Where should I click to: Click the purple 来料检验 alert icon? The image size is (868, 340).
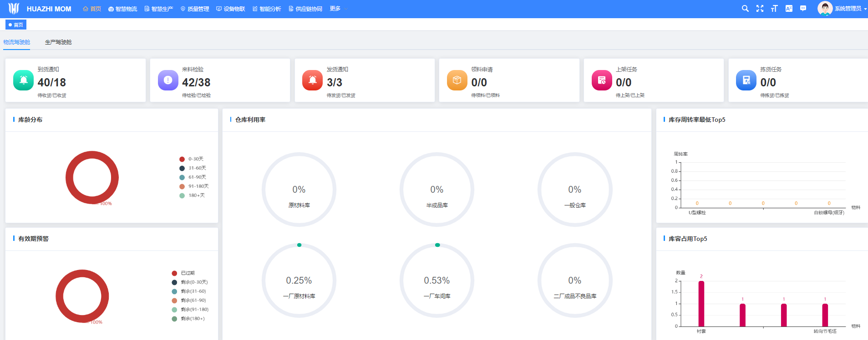(168, 80)
